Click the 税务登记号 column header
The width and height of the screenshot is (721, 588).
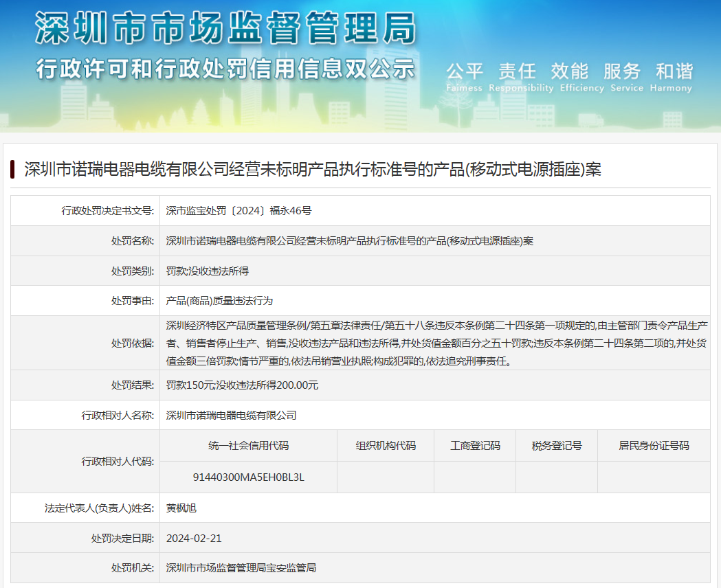pyautogui.click(x=556, y=446)
